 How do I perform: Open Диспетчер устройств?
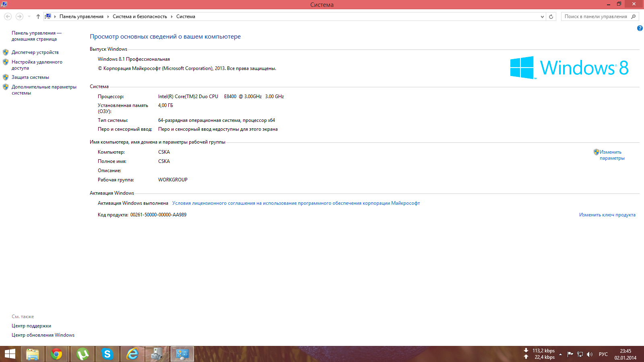click(x=35, y=52)
